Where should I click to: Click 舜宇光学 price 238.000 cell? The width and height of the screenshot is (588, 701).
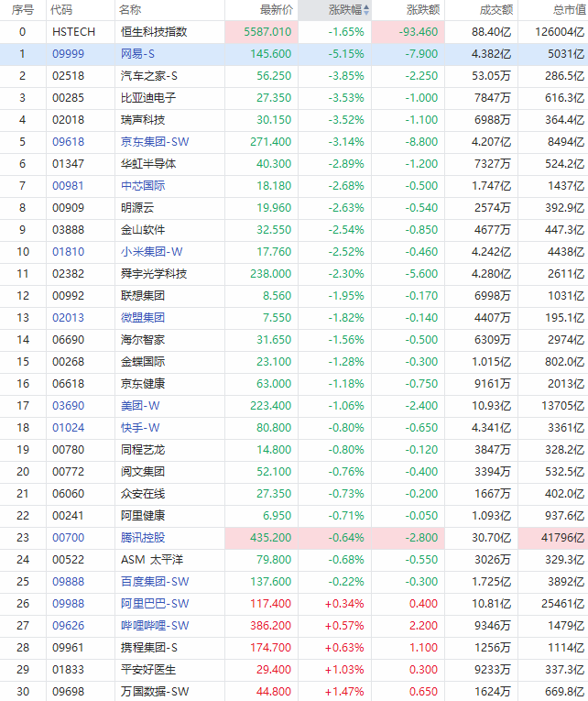point(262,274)
